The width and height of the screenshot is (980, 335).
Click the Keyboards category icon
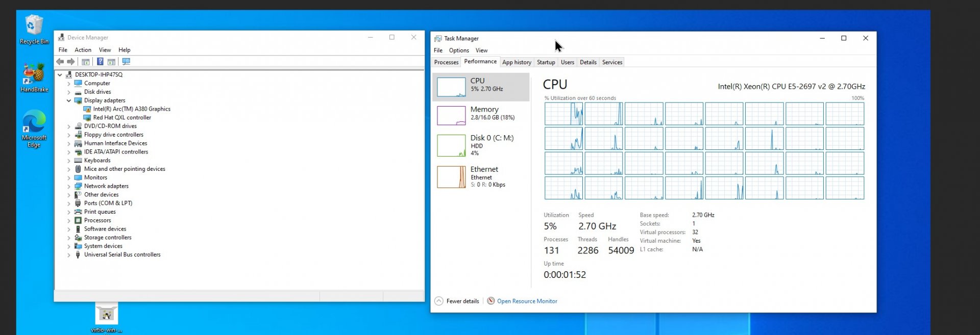(x=78, y=161)
